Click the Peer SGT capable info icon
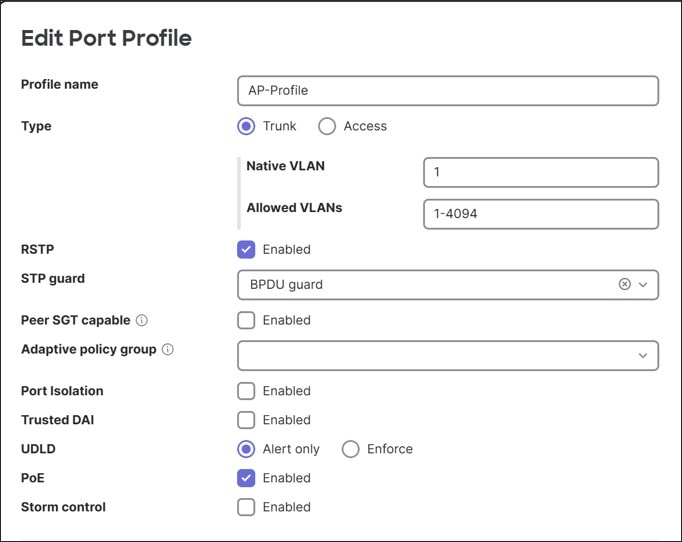682x542 pixels. click(142, 321)
